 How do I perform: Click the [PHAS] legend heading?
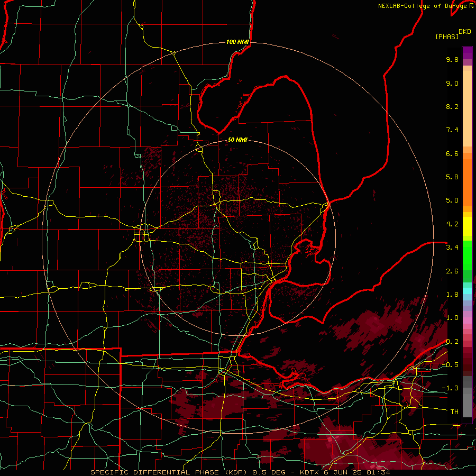pos(447,37)
